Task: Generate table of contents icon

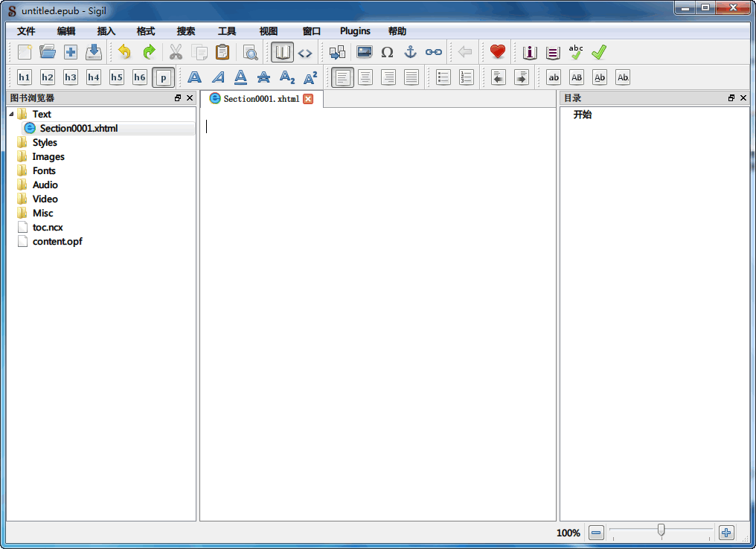Action: (x=553, y=52)
